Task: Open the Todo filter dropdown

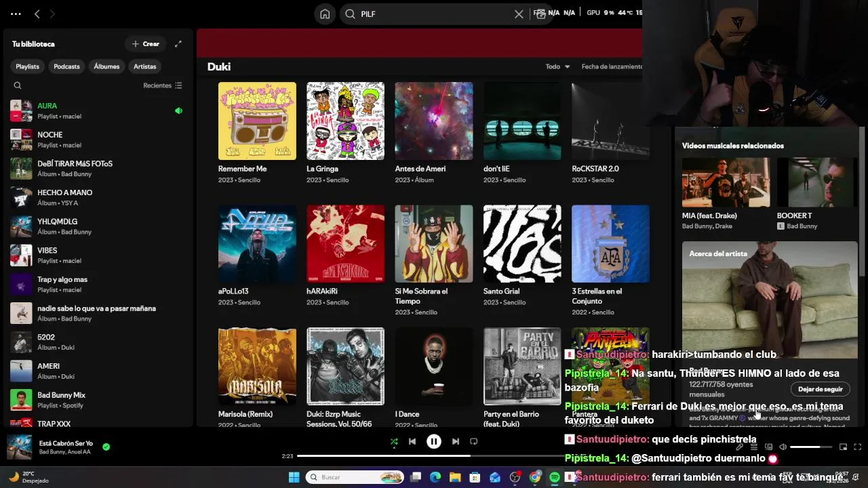Action: point(557,66)
